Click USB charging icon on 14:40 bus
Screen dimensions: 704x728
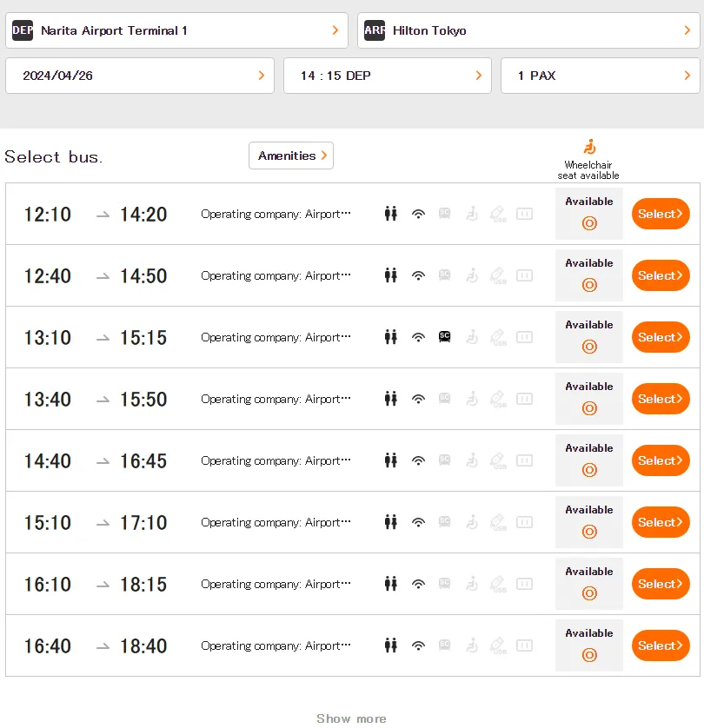coord(498,460)
